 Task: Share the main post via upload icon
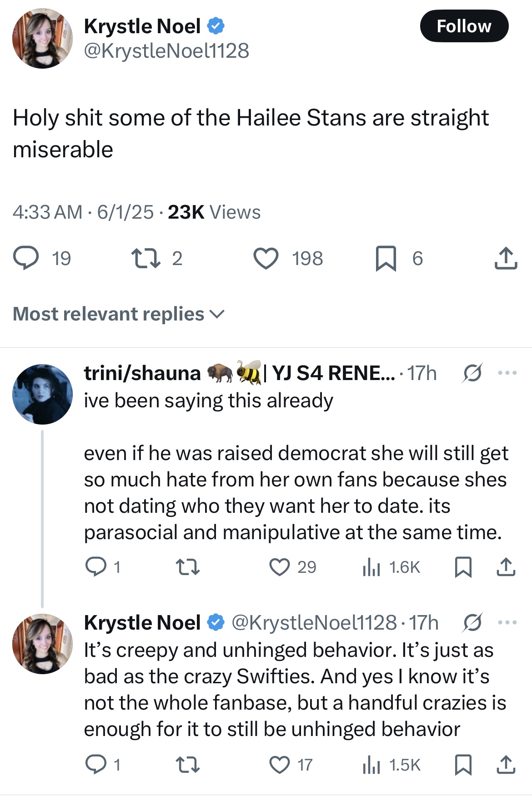coord(506,258)
